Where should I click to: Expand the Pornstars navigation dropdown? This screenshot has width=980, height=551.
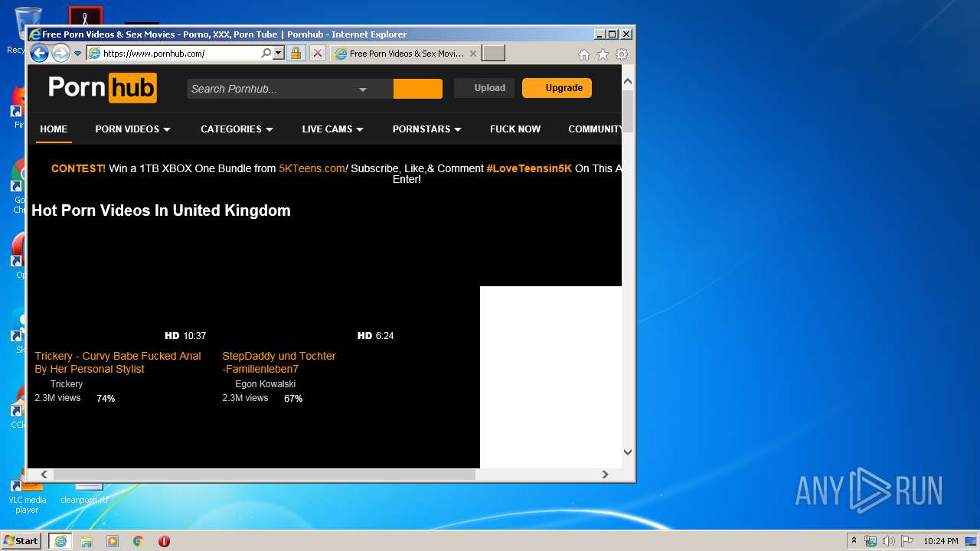click(x=426, y=129)
